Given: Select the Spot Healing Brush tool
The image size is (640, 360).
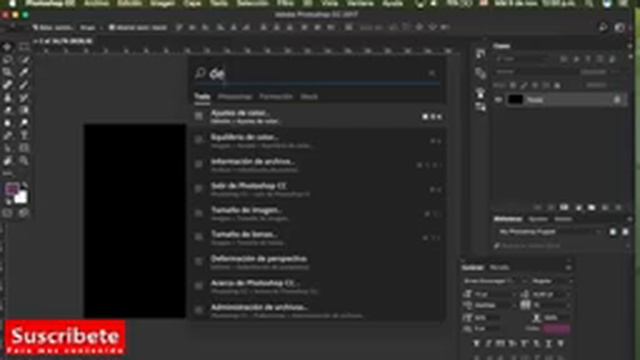Looking at the screenshot, I should (x=7, y=85).
